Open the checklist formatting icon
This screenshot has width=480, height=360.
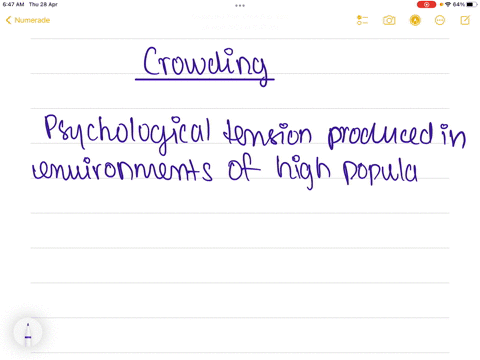pyautogui.click(x=362, y=20)
